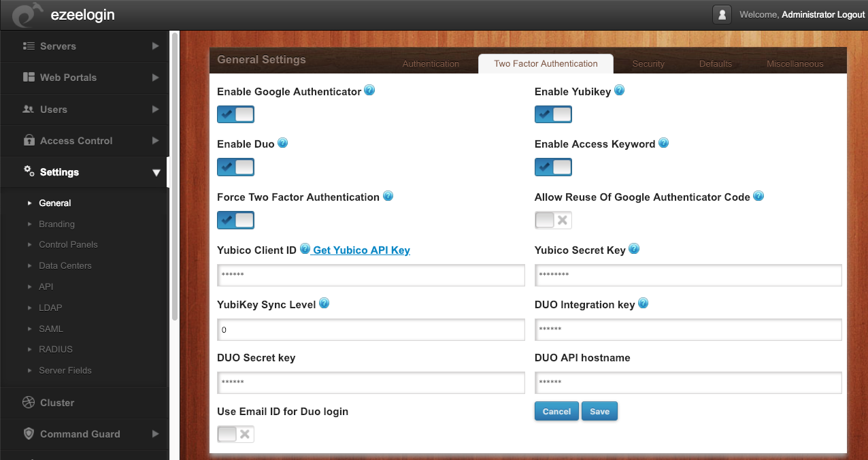Screen dimensions: 868x460
Task: Focus the Yubico Secret Key field
Action: [x=688, y=275]
